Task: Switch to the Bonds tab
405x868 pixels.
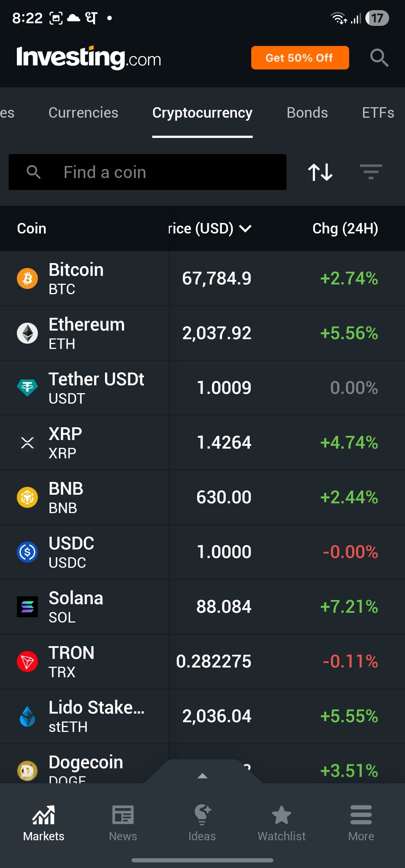Action: coord(307,113)
